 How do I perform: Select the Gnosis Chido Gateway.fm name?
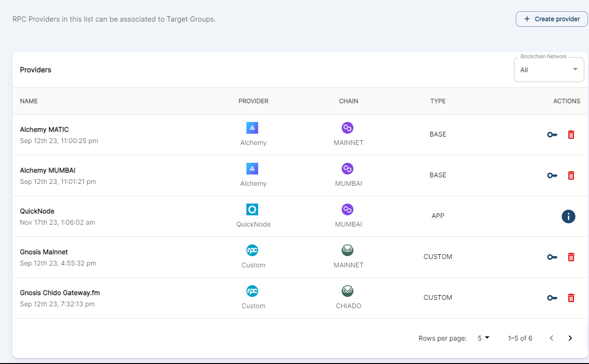pos(60,293)
